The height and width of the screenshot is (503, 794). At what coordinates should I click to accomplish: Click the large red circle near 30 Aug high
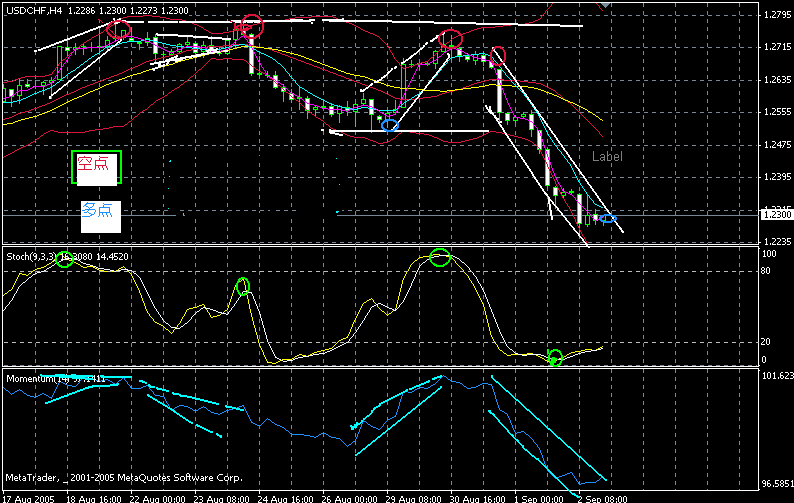click(x=451, y=40)
